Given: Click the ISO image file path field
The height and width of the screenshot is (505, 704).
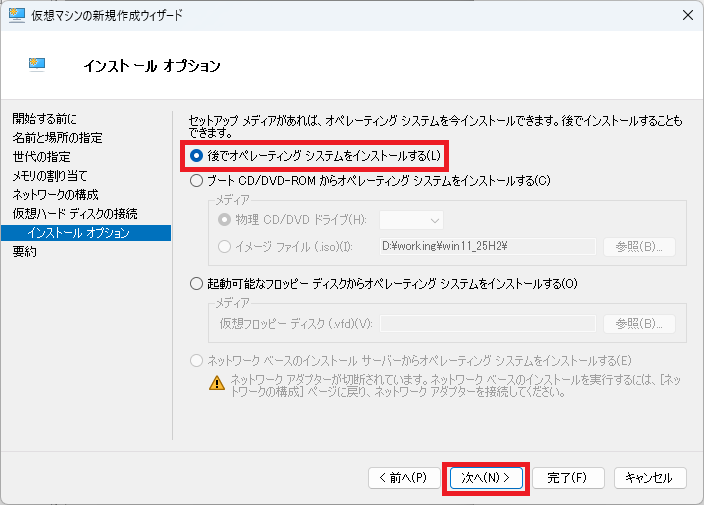Looking at the screenshot, I should tap(488, 246).
